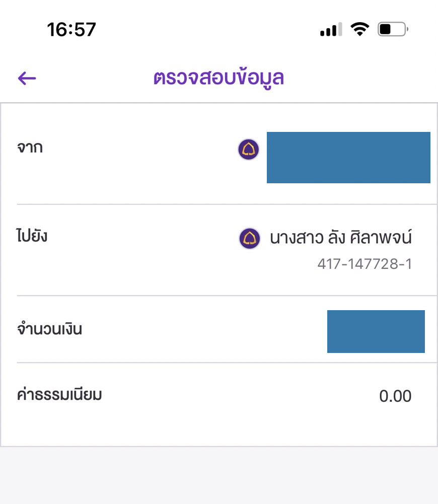Tap the SCB bank logo beside the recipient name
438x504 pixels.
[249, 238]
